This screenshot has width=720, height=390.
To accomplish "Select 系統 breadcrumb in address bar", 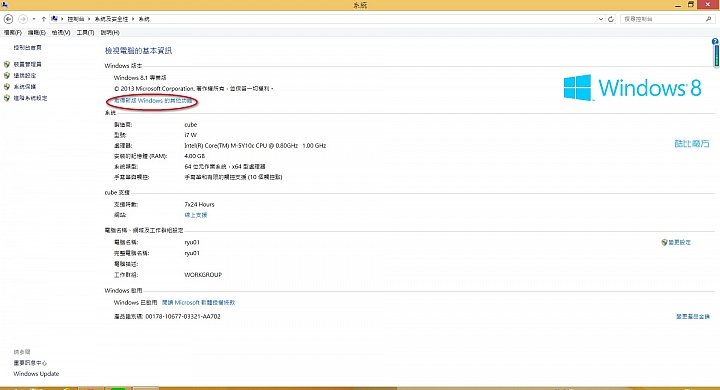I will point(144,19).
